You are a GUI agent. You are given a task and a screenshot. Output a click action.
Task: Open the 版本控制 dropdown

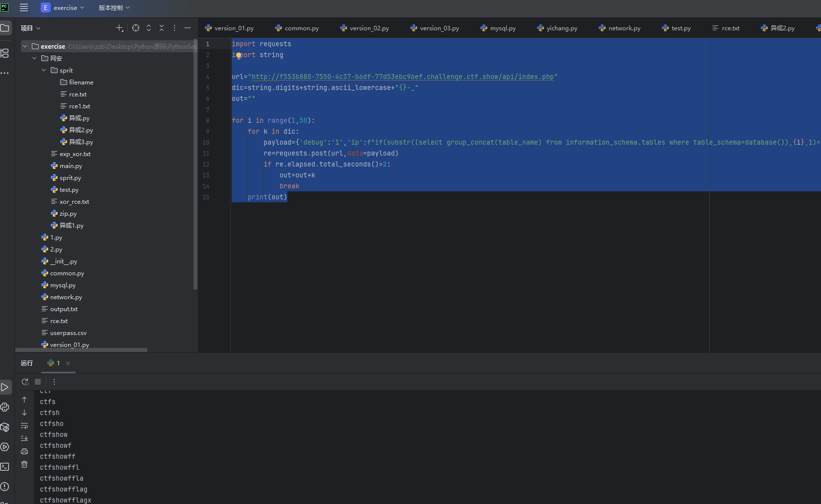pos(114,7)
